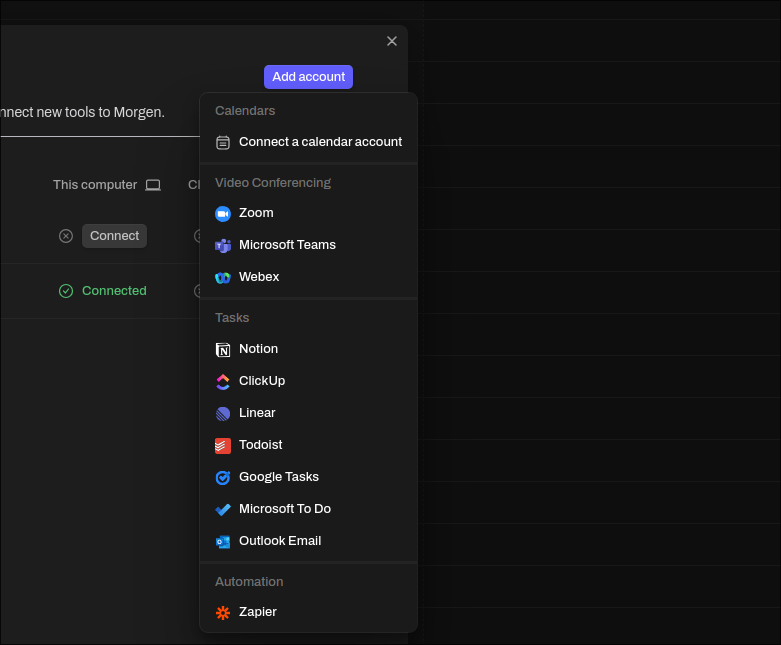
Task: Click the Notion logo icon
Action: [223, 349]
